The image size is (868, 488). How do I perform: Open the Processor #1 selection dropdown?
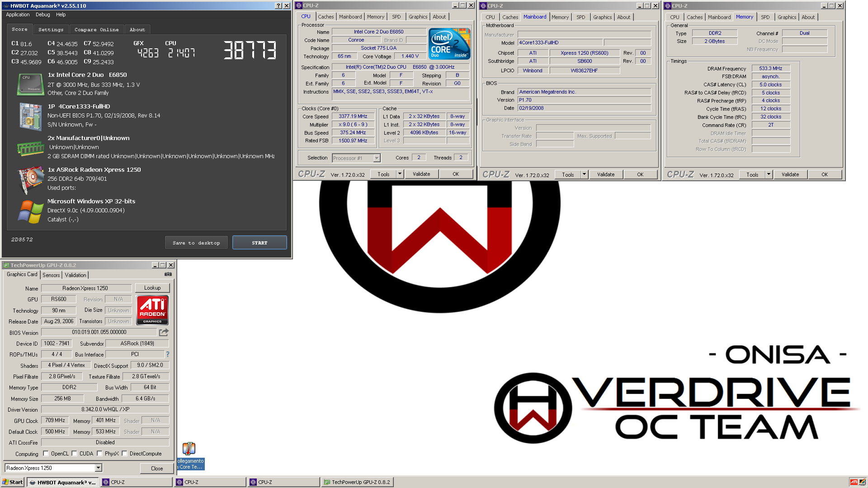coord(377,158)
